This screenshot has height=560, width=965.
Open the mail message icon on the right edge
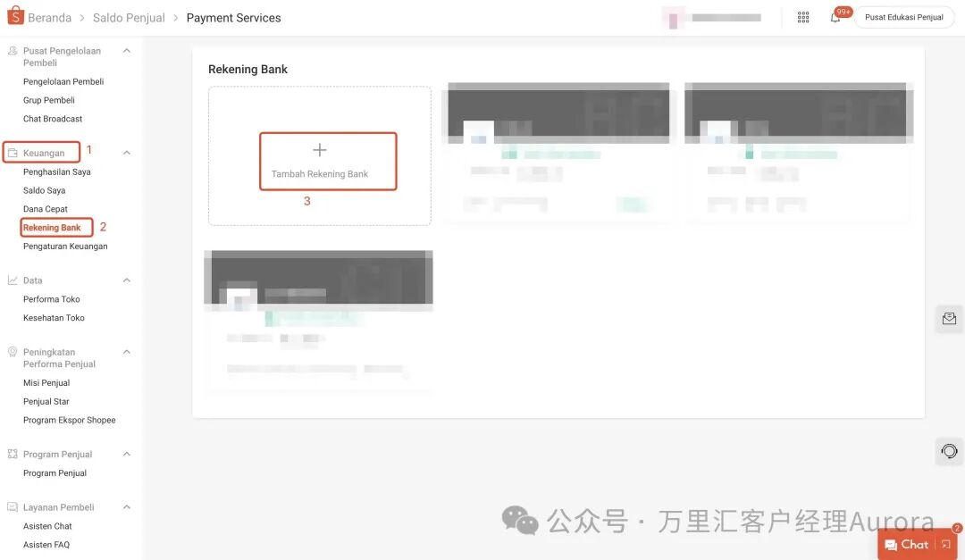tap(949, 318)
